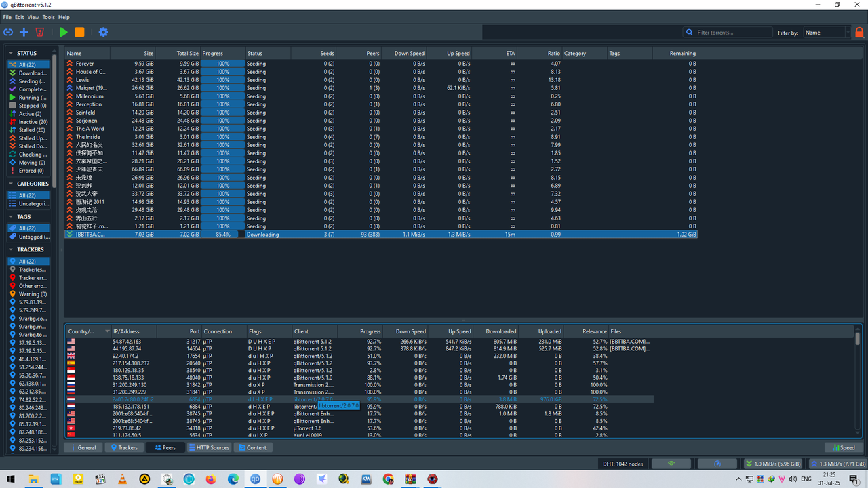Click the DHT: 1042 nodes status text
868x488 pixels.
click(624, 464)
